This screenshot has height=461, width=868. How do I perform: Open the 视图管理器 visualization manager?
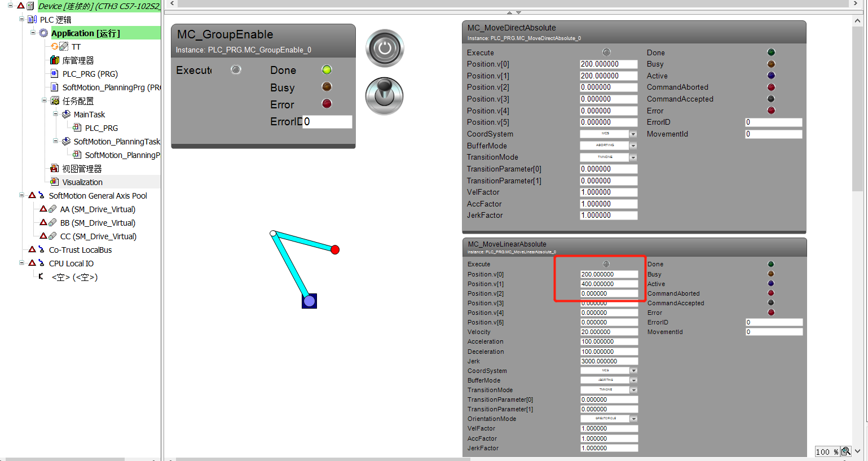[x=82, y=169]
